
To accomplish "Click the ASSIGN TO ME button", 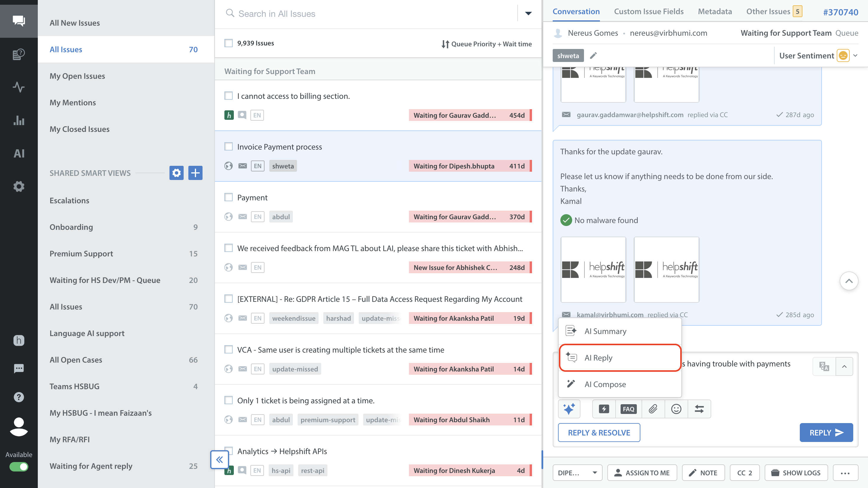I will coord(642,472).
